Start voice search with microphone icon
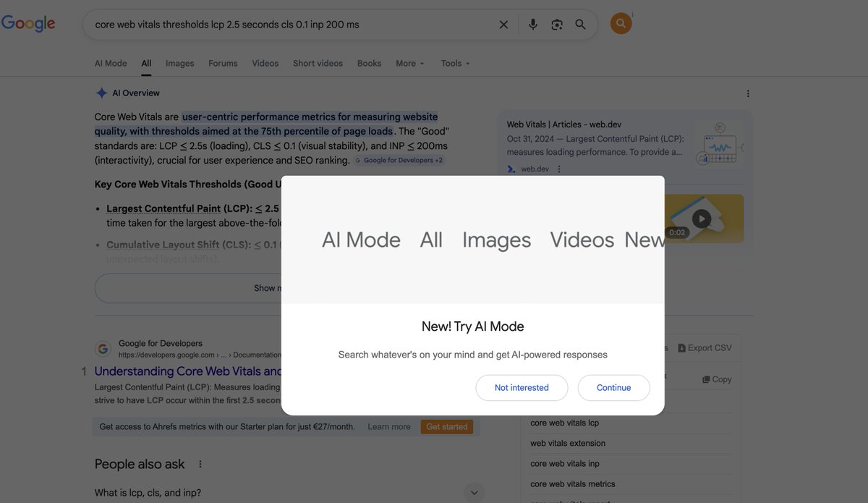This screenshot has height=503, width=868. pos(533,25)
